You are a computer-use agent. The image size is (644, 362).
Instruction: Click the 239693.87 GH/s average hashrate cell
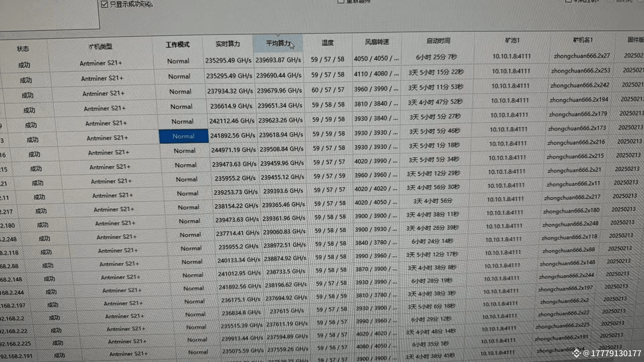pos(278,60)
